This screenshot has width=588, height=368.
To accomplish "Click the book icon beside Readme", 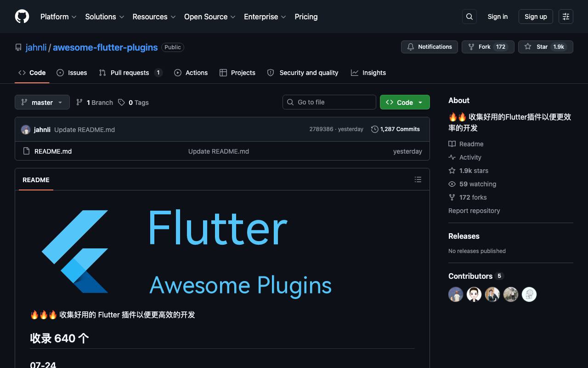I will point(452,144).
